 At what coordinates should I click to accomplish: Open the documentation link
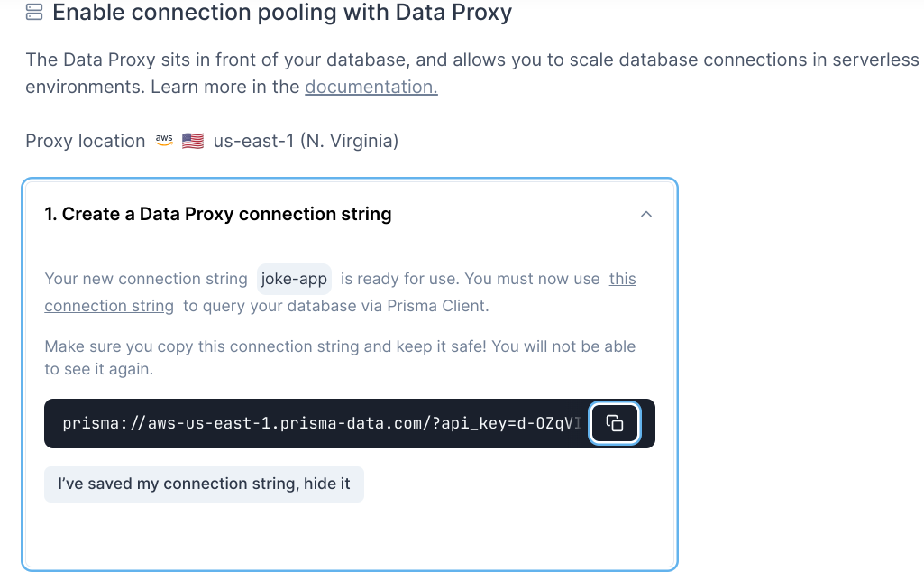pyautogui.click(x=371, y=88)
